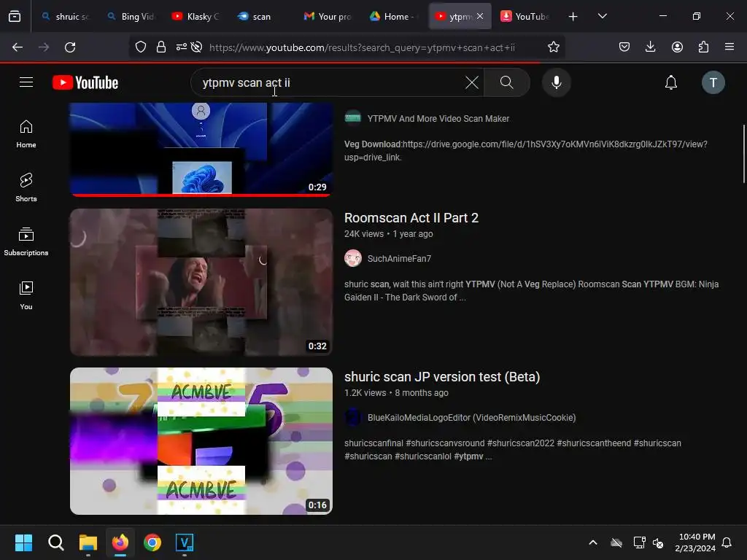Open the notifications bell
Image resolution: width=747 pixels, height=560 pixels.
(671, 82)
